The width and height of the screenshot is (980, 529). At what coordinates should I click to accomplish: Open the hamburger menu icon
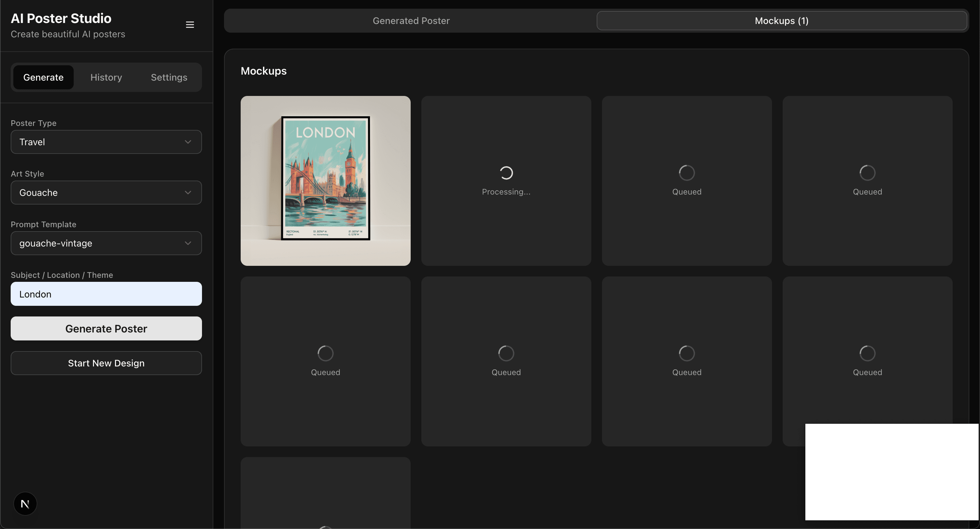coord(190,25)
